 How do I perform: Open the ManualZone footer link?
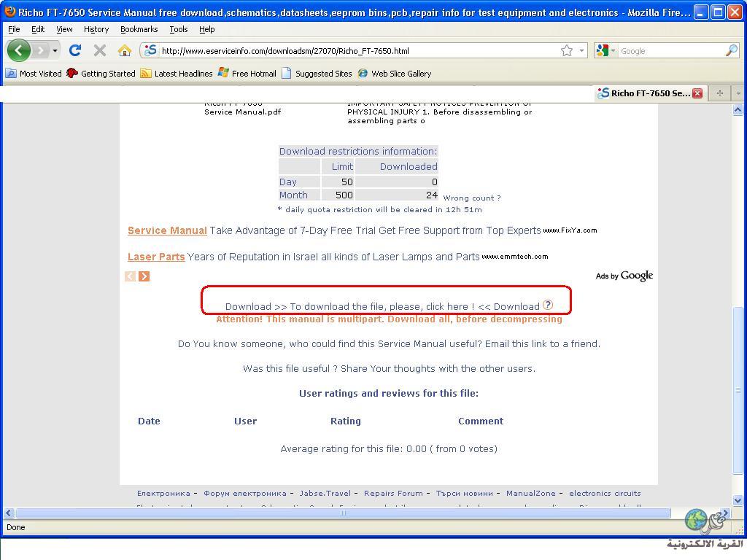tap(531, 494)
